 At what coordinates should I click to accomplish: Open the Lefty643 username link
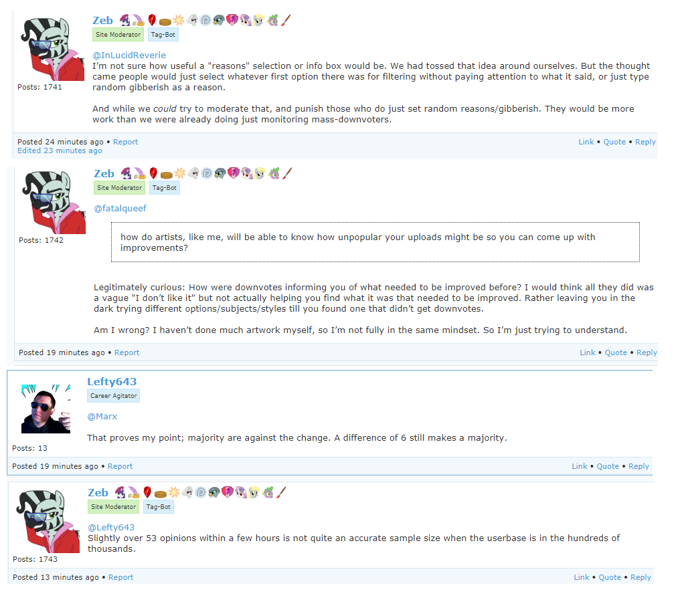pos(112,381)
